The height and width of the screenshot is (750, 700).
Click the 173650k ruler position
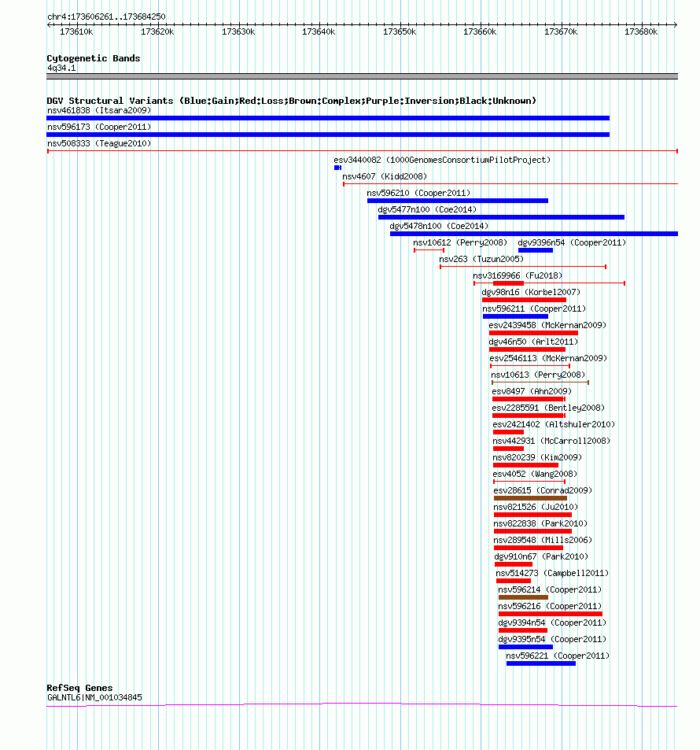[400, 31]
